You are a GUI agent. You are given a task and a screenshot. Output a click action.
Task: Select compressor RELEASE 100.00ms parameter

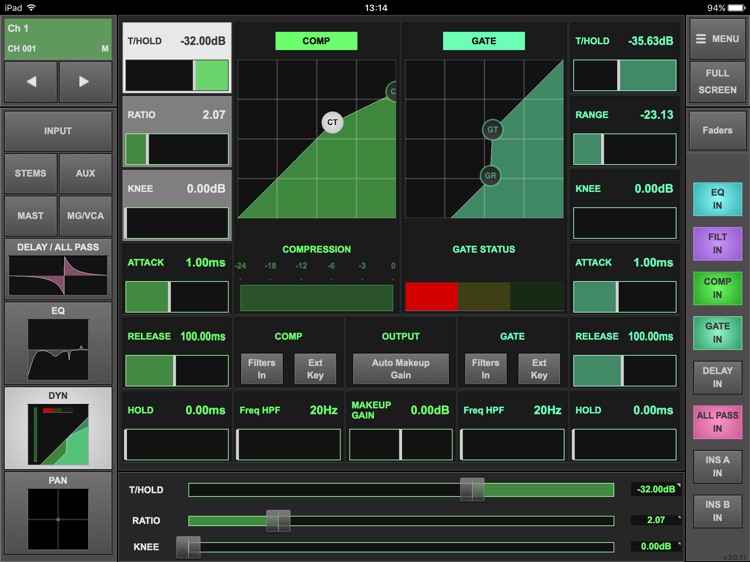pos(177,353)
